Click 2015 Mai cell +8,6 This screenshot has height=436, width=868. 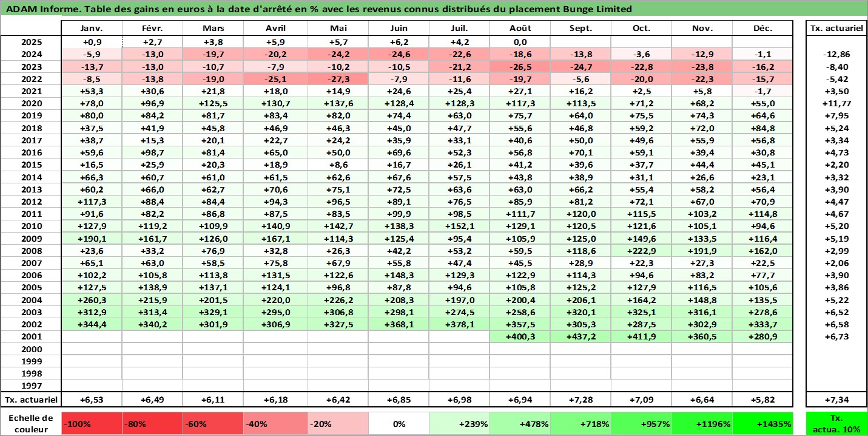point(338,165)
